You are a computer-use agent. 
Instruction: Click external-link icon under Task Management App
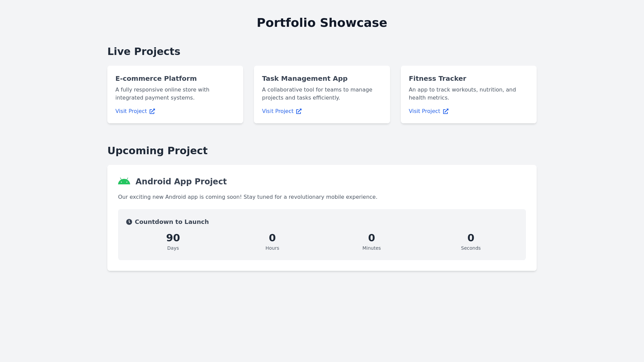click(299, 111)
